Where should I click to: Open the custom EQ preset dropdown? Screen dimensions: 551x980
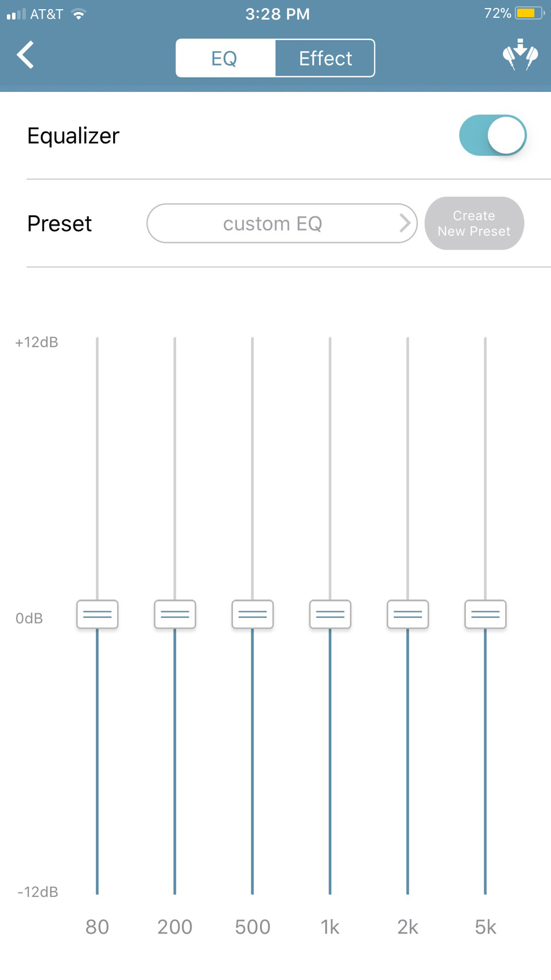[273, 223]
